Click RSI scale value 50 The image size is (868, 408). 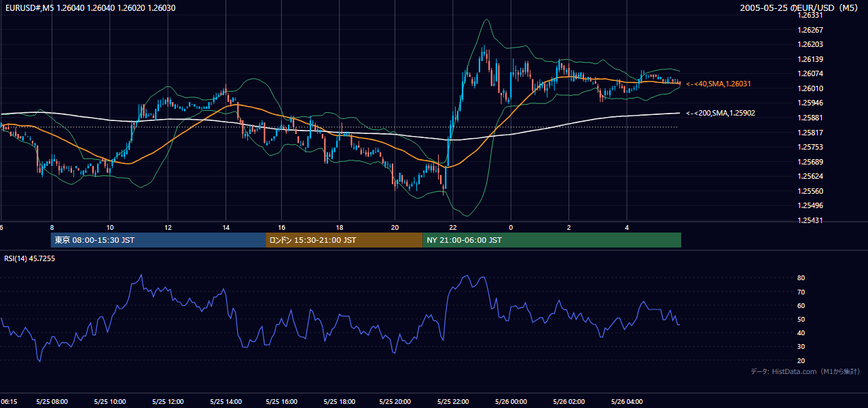pos(801,319)
